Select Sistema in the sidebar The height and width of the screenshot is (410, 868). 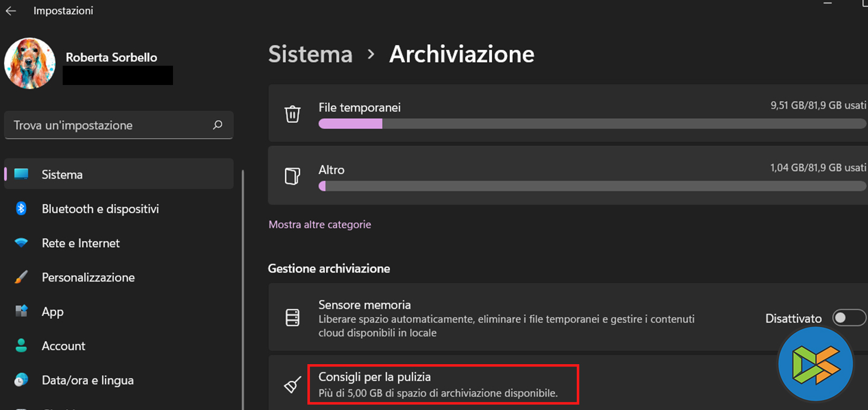pos(62,174)
